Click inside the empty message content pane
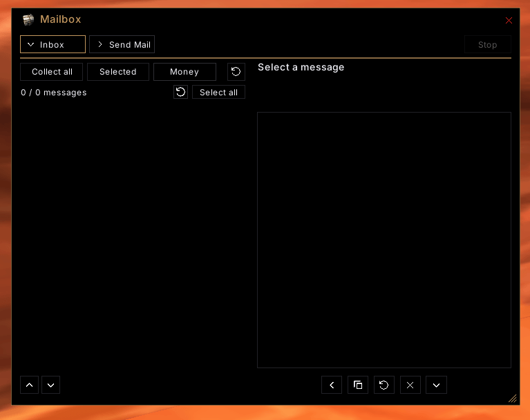 384,240
